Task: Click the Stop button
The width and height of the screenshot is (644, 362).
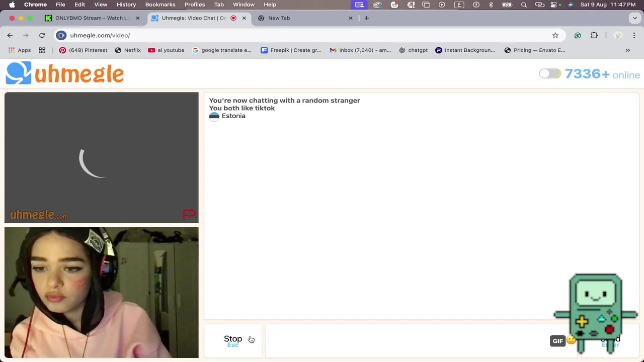Action: tap(233, 341)
